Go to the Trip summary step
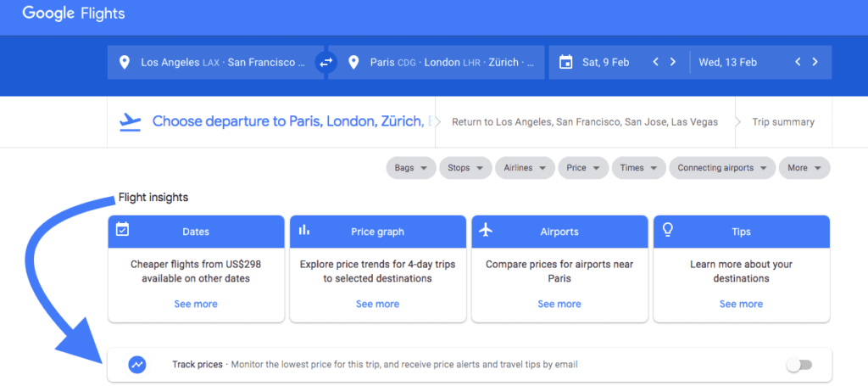Screen dimensions: 868x386 tap(783, 122)
